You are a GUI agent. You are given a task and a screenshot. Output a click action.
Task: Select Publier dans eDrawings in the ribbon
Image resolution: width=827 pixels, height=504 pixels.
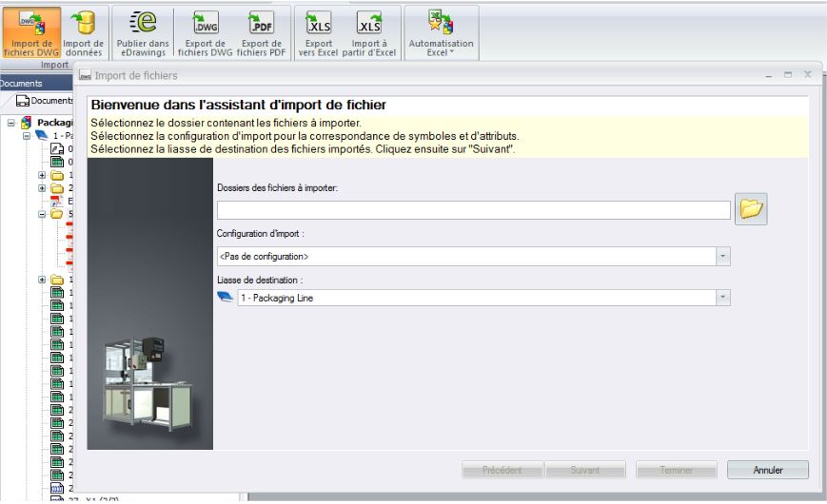(143, 32)
